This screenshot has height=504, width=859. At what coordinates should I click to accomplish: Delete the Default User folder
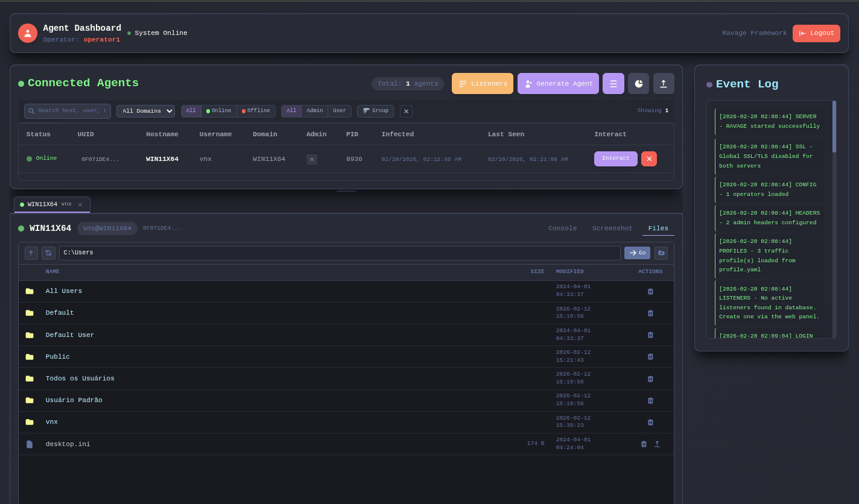[650, 335]
